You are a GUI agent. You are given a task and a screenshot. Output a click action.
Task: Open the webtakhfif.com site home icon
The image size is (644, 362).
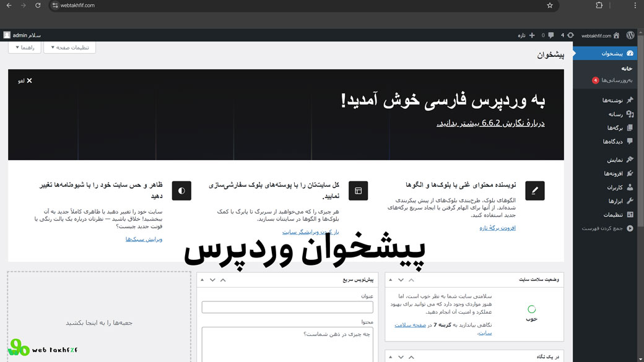coord(616,35)
